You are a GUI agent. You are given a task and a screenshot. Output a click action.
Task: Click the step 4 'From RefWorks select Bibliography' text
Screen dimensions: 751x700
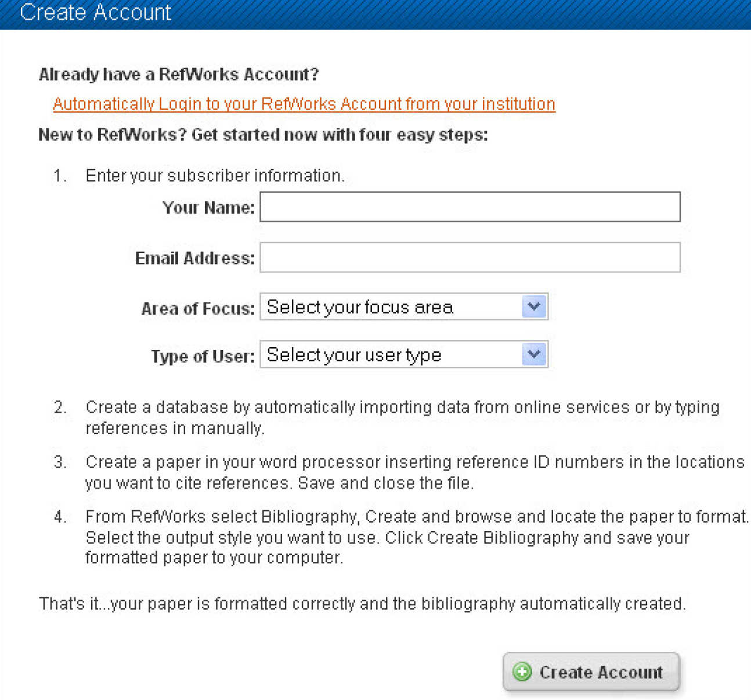point(417,537)
